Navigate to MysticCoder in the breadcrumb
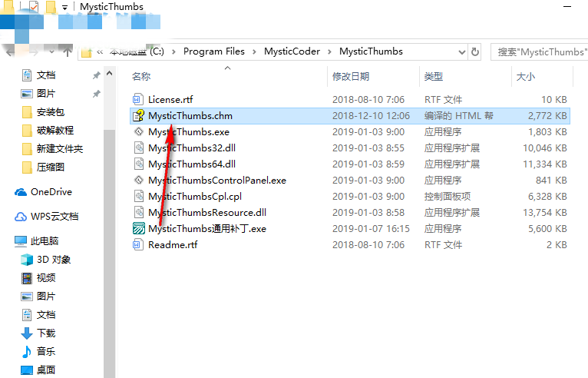 [x=292, y=51]
